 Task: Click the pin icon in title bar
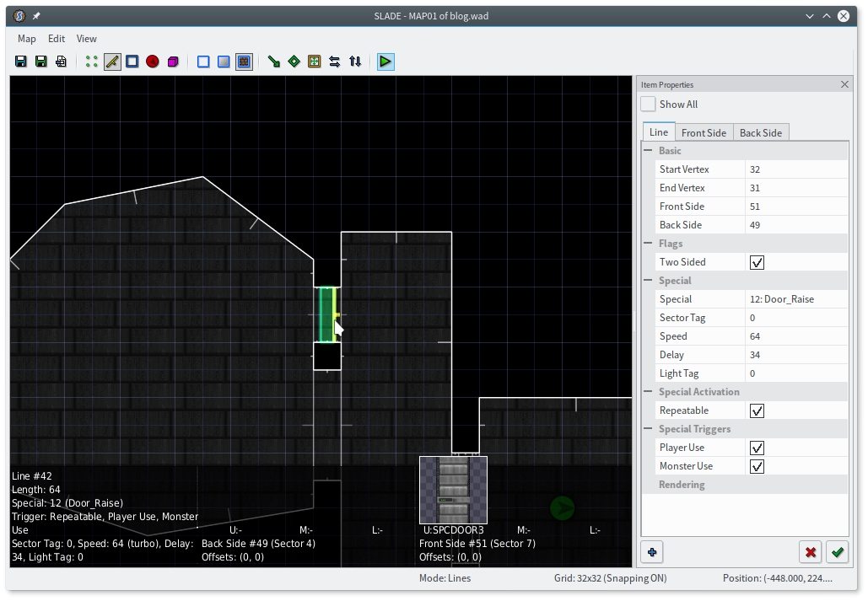(x=36, y=16)
